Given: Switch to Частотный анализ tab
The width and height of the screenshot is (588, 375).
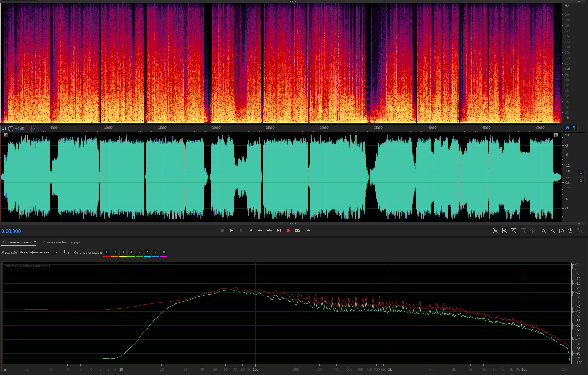Looking at the screenshot, I should (x=16, y=242).
